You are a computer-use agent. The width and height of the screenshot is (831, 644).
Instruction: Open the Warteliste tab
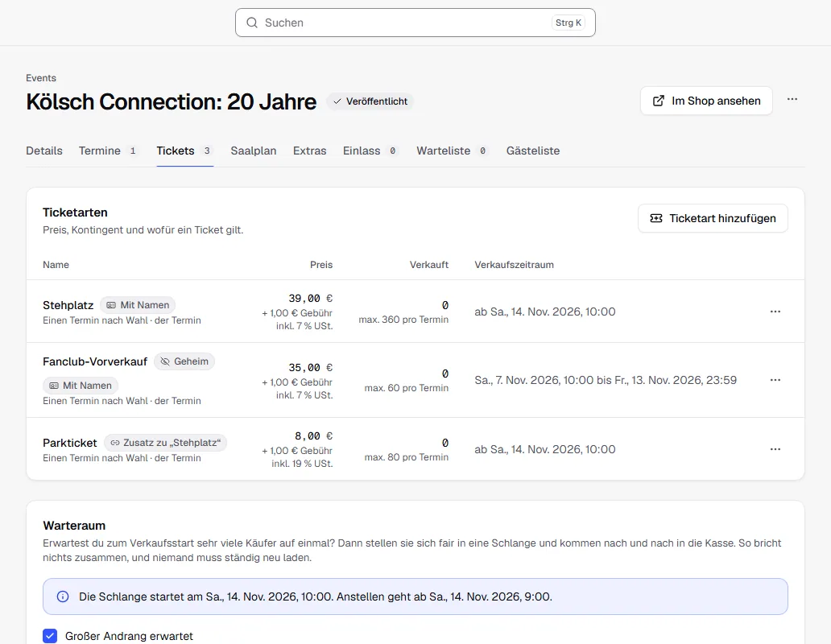pos(452,151)
